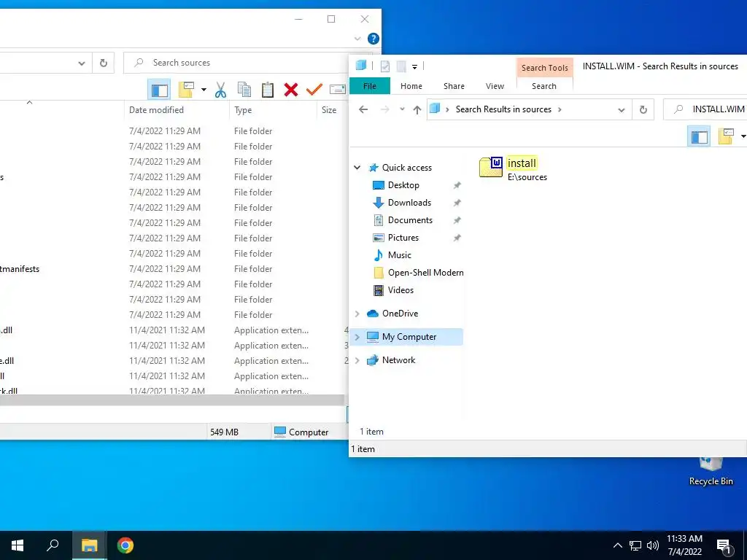Click the orange checkmark Properties icon

click(314, 89)
